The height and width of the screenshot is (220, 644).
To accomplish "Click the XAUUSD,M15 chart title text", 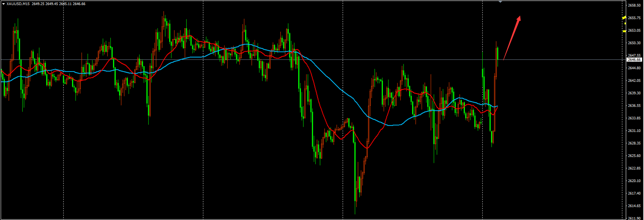I will (18, 4).
